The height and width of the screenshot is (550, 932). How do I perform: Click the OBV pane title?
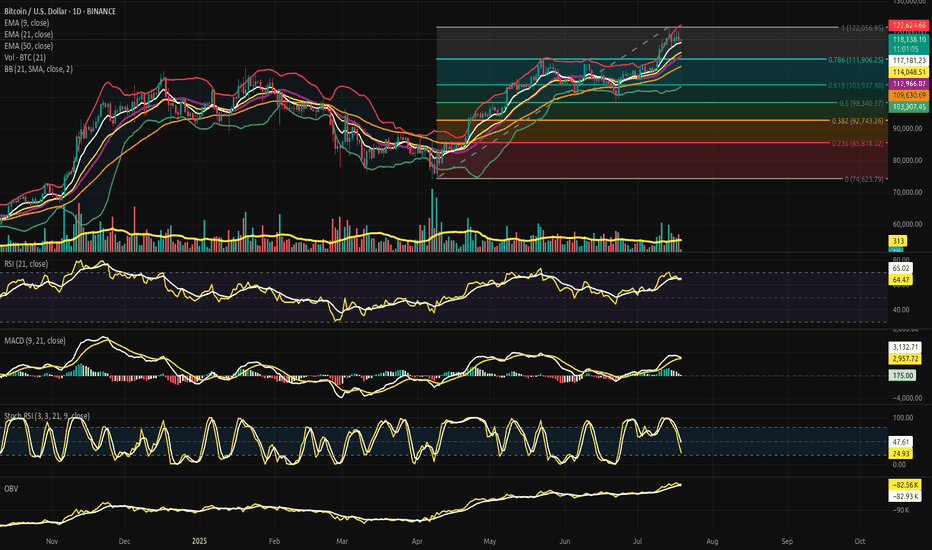click(x=11, y=489)
